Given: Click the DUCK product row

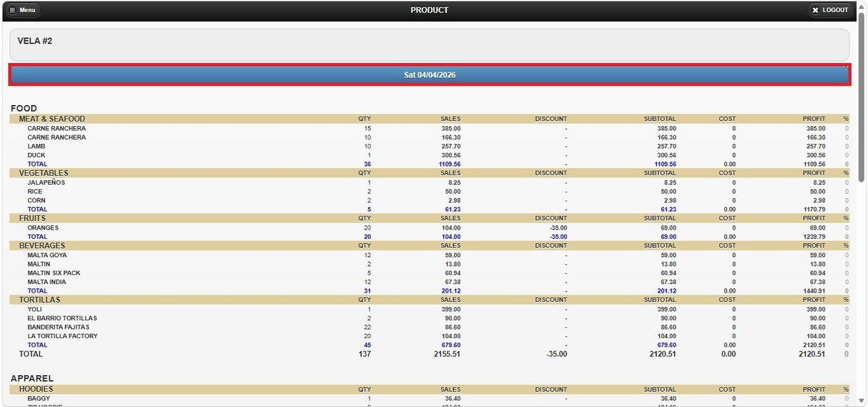Looking at the screenshot, I should click(x=430, y=155).
